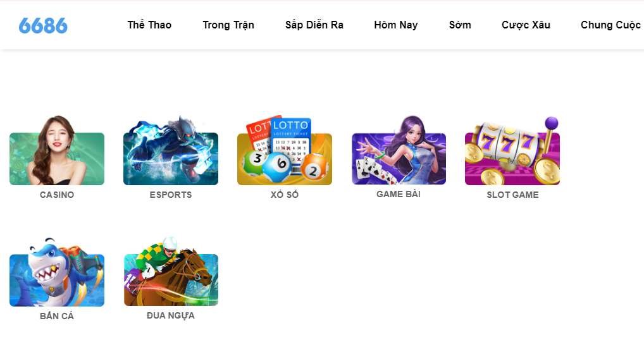Click the SLOT GAME text label

(x=512, y=195)
